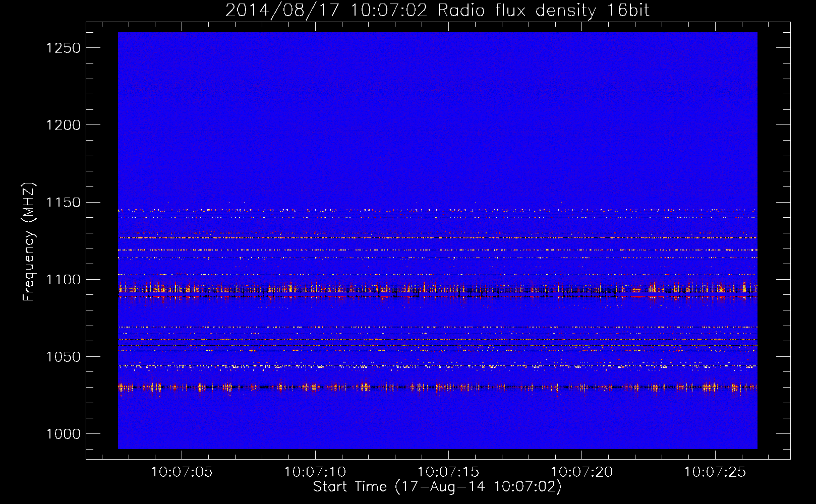Screen dimensions: 816x504
Task: Click the 10:07:15 time tick label
Action: tap(448, 472)
